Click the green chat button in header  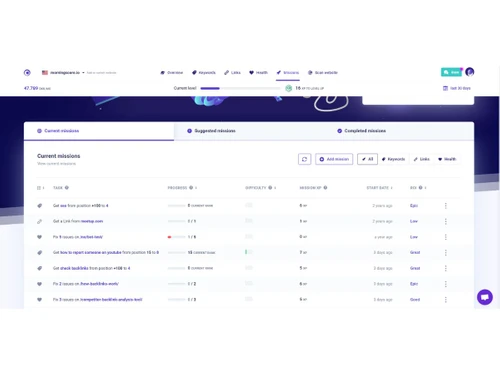[x=451, y=72]
